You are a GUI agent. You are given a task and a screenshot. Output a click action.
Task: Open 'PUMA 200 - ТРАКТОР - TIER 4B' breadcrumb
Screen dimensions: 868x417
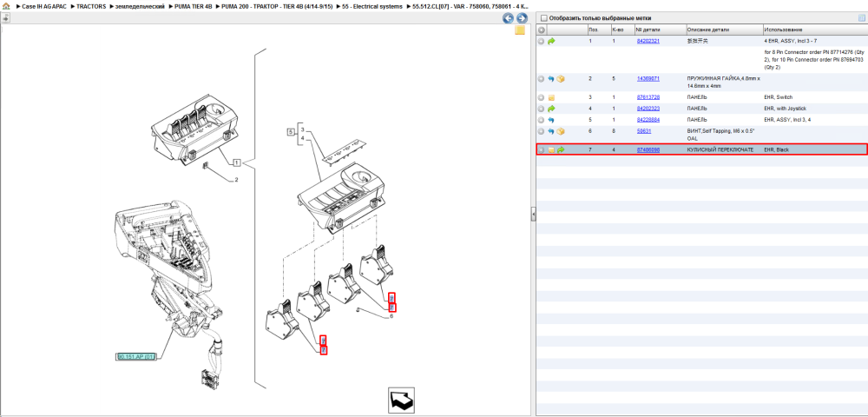(x=278, y=6)
